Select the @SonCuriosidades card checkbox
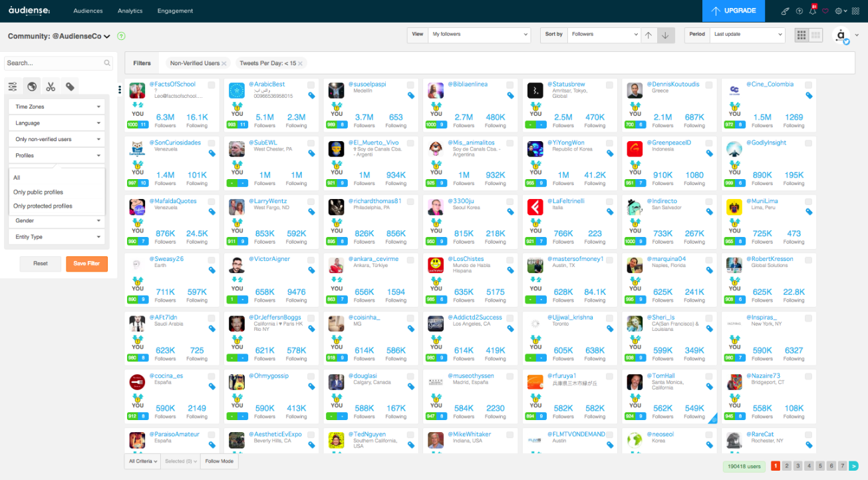 point(212,143)
